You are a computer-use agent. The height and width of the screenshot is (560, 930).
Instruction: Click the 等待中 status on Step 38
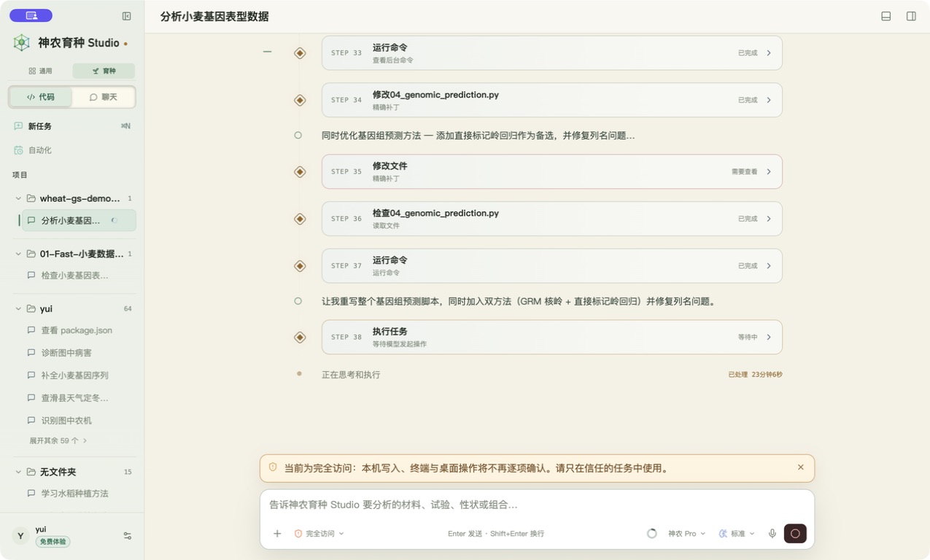[x=748, y=338]
